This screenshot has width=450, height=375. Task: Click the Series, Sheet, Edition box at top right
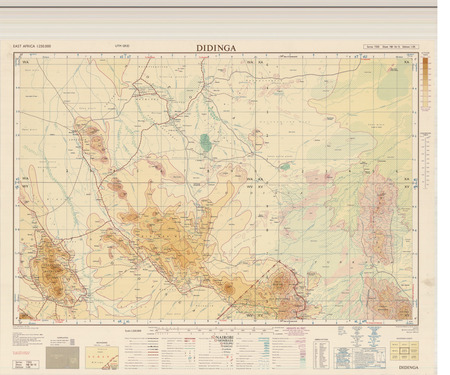pyautogui.click(x=391, y=47)
